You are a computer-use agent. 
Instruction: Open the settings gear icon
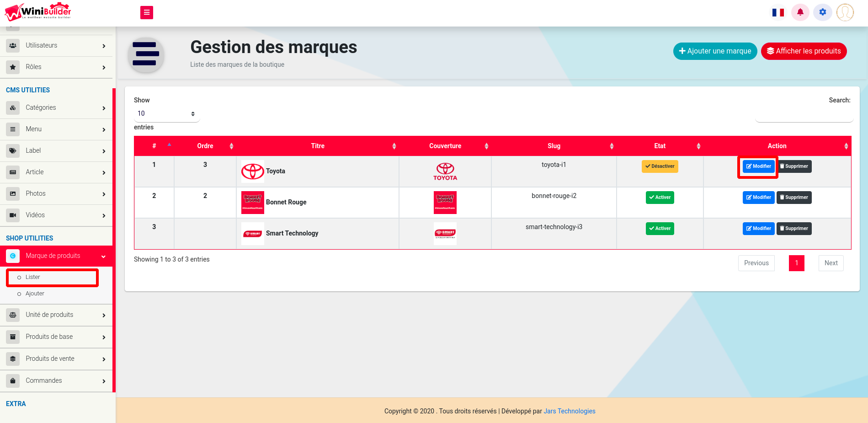pos(822,12)
